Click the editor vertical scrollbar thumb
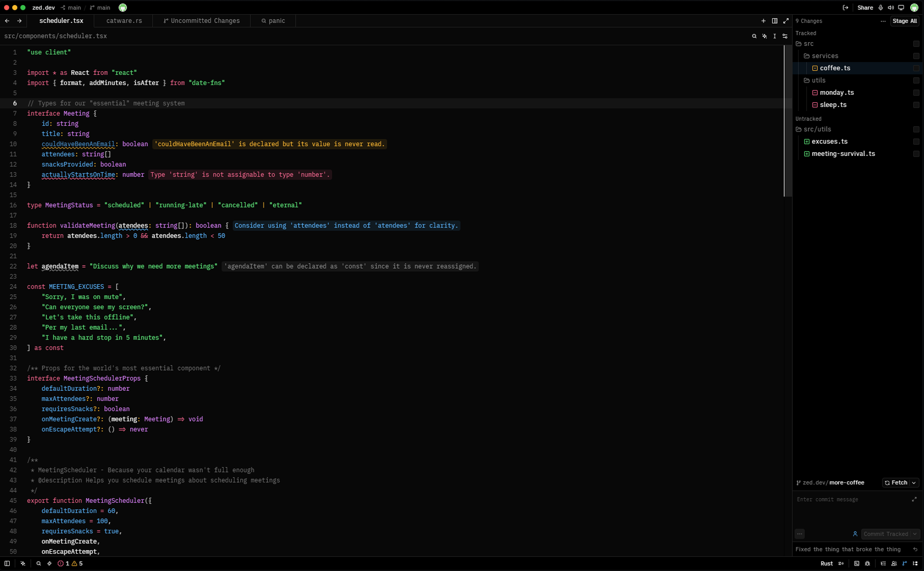The height and width of the screenshot is (571, 924). click(788, 121)
